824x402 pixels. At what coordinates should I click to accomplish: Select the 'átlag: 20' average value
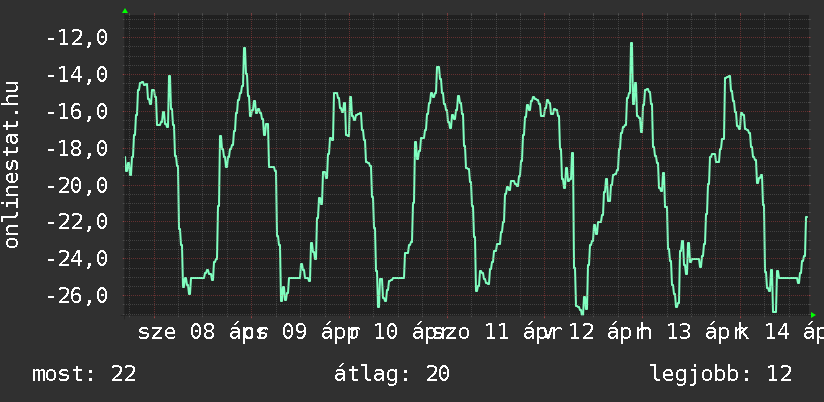pyautogui.click(x=394, y=374)
